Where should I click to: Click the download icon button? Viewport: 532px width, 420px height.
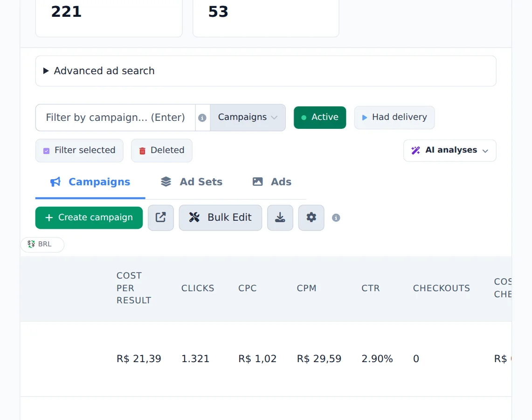[x=280, y=217]
